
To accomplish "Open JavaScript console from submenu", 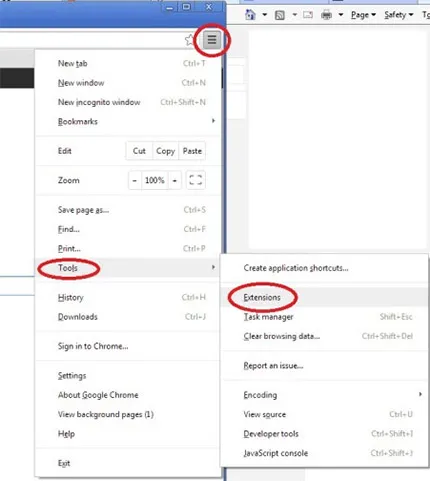I will [x=324, y=453].
